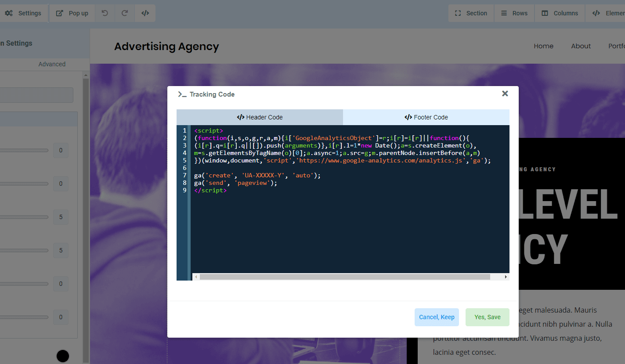
Task: Switch to the Header Code tab
Action: pos(260,117)
